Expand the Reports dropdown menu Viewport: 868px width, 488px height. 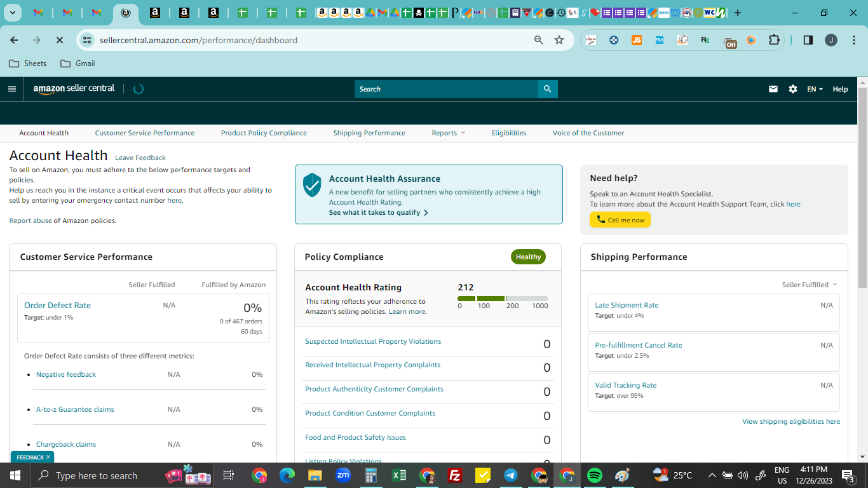tap(448, 133)
